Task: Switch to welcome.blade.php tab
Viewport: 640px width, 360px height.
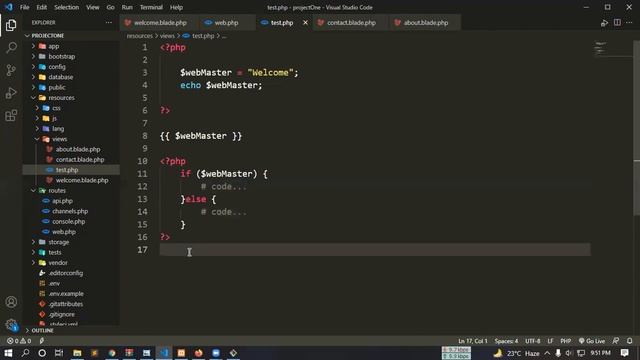Action: coord(160,22)
